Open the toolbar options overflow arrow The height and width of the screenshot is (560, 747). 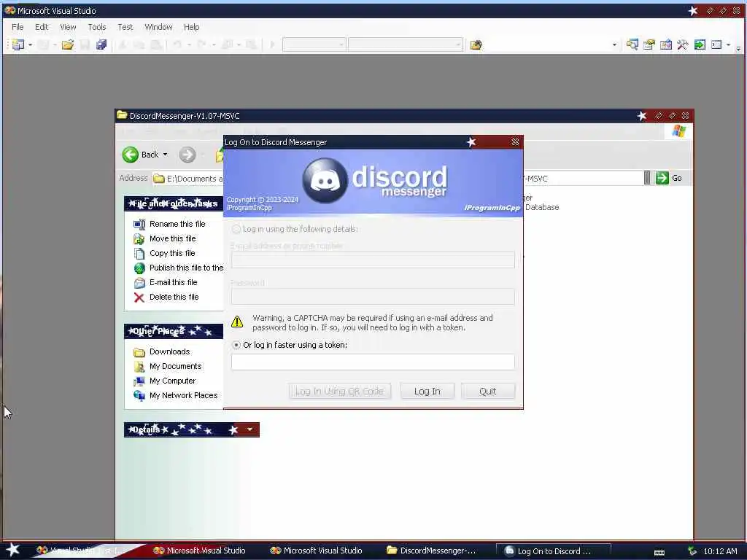[x=738, y=47]
